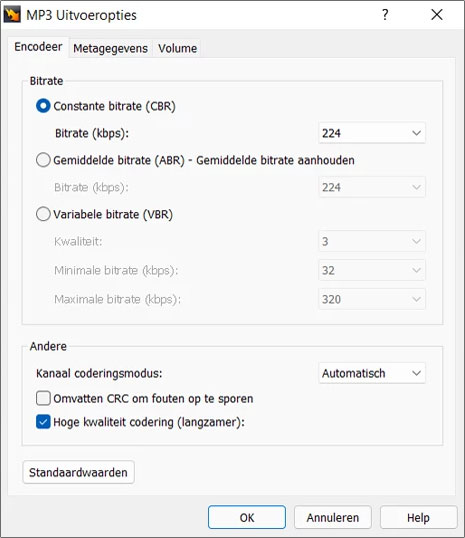The height and width of the screenshot is (538, 465).
Task: Click the app icon in the title bar
Action: point(12,15)
